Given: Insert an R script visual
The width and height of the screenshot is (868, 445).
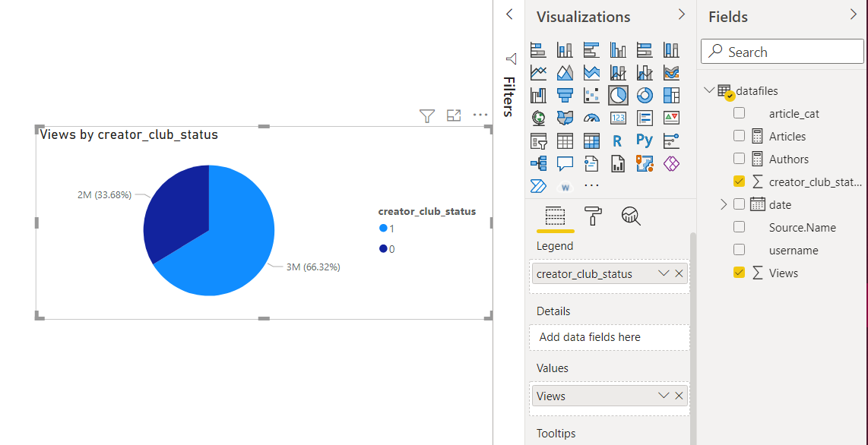Looking at the screenshot, I should click(618, 140).
